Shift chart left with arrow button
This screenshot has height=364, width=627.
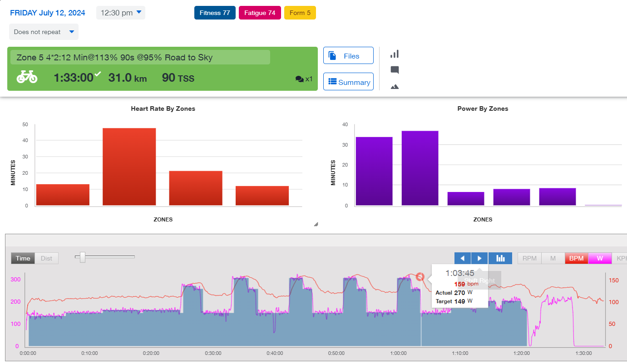[x=463, y=258]
